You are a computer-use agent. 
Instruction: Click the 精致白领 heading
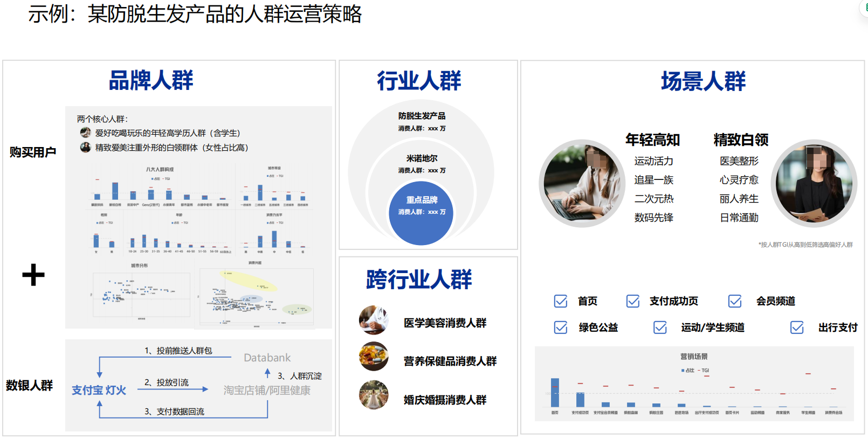click(x=741, y=140)
